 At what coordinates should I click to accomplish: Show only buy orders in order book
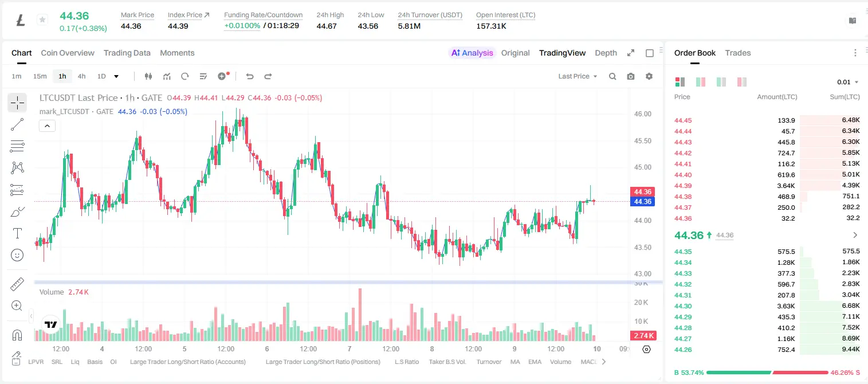[721, 82]
